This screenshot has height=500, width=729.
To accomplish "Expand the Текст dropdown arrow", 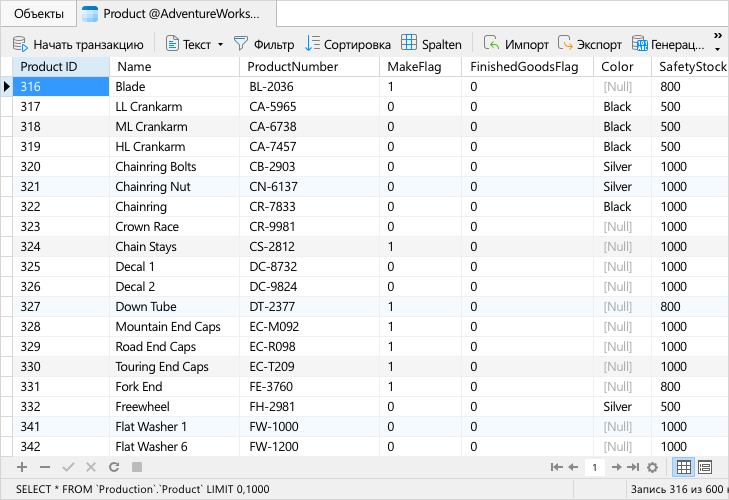I will tap(220, 45).
